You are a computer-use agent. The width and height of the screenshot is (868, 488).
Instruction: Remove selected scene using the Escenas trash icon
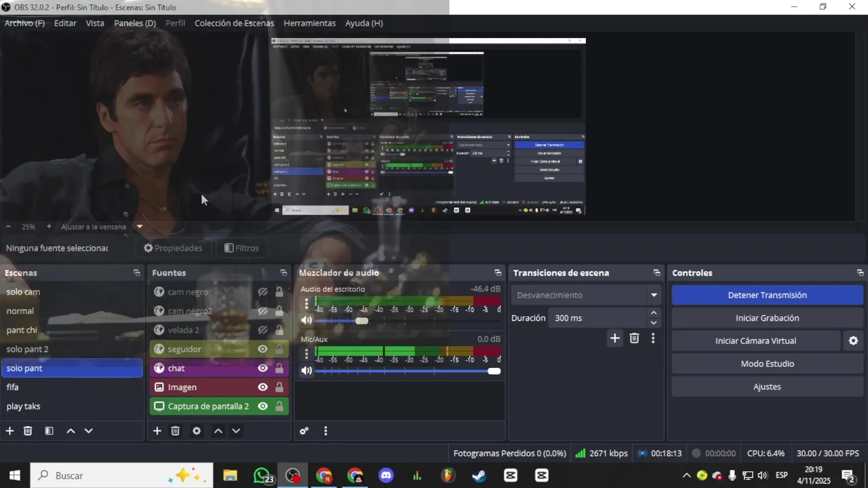click(x=28, y=431)
